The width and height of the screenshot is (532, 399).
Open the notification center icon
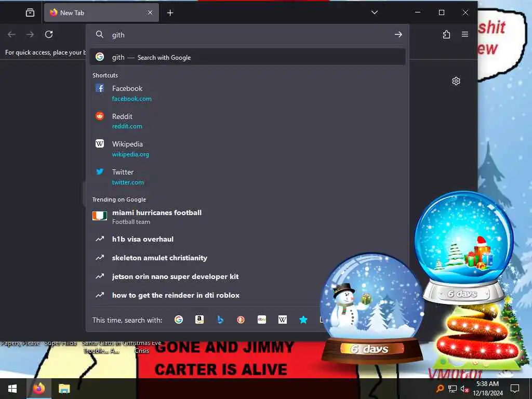[515, 389]
